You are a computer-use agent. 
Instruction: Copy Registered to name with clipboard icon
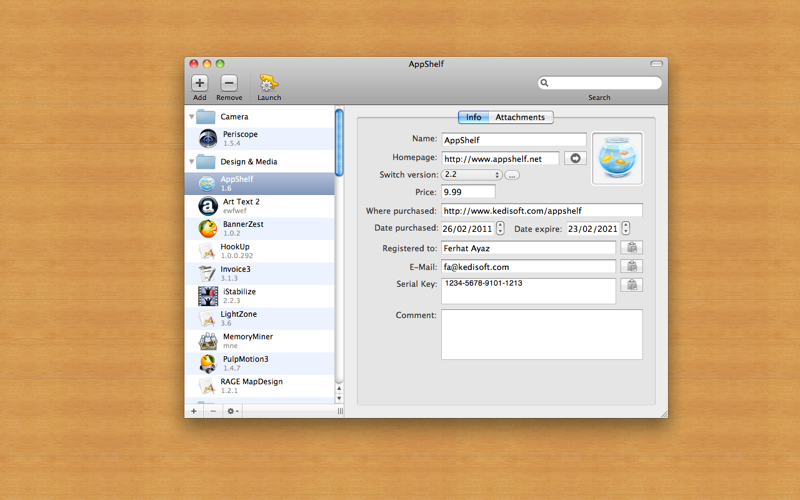(x=632, y=247)
